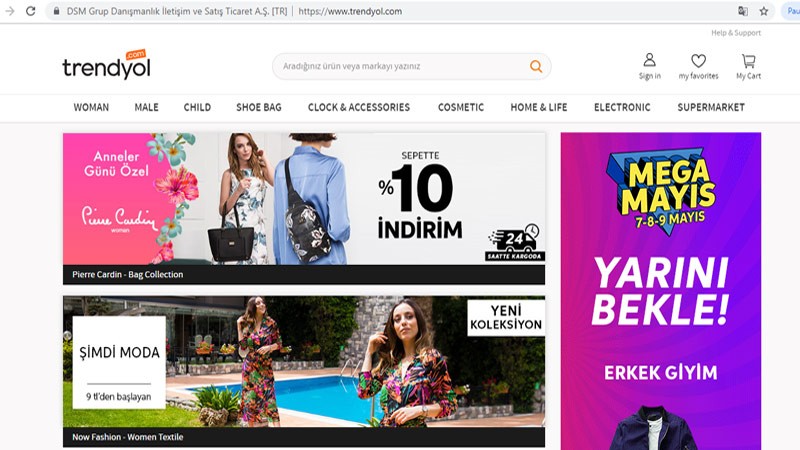
Task: Click the Help & Support link
Action: [736, 33]
